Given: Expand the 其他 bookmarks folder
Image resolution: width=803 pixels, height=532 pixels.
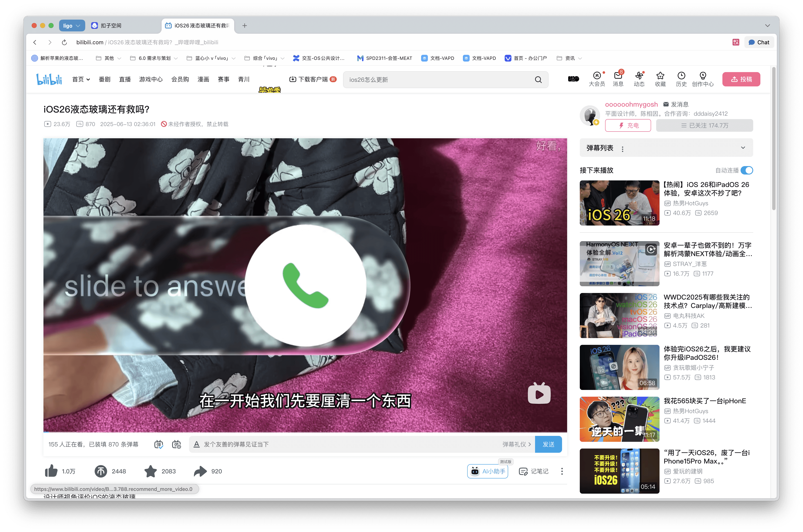Looking at the screenshot, I should coord(109,58).
